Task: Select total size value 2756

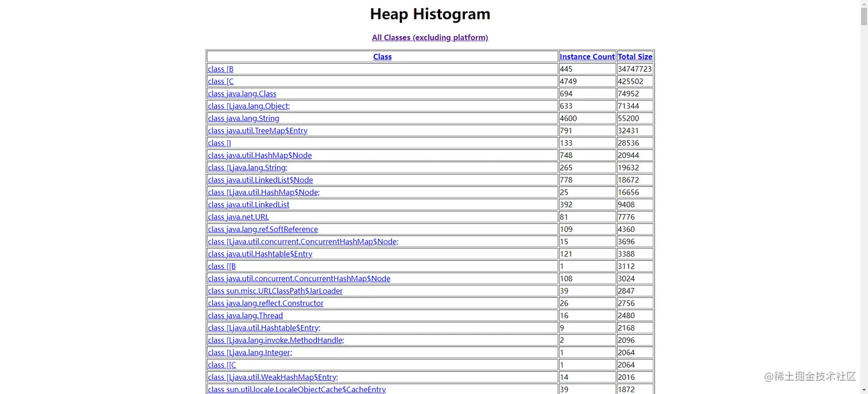Action: click(x=626, y=303)
